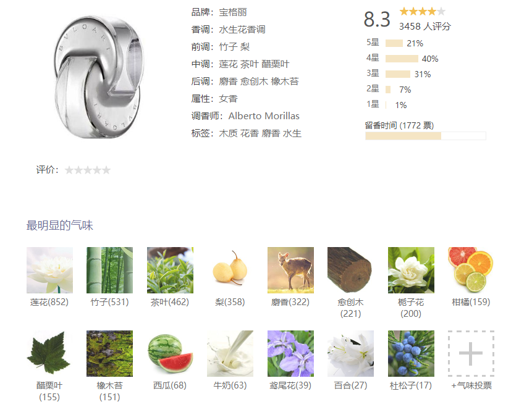The height and width of the screenshot is (420, 511).
Task: Click the lotus 莲花 scent image
Action: click(49, 270)
